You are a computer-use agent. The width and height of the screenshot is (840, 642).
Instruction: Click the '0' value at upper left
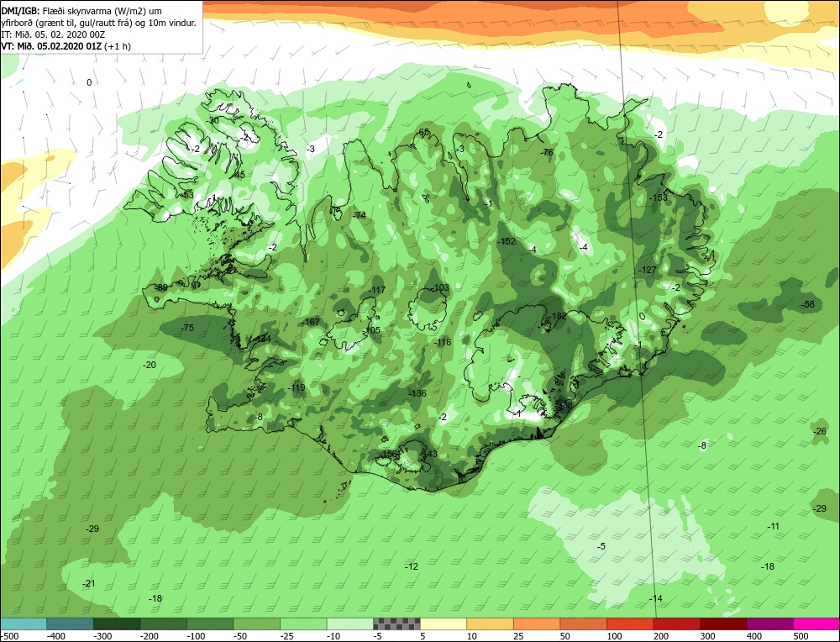[89, 82]
